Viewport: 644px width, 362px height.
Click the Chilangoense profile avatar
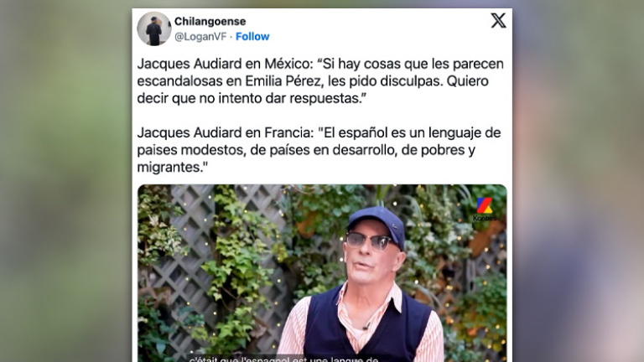(x=154, y=28)
